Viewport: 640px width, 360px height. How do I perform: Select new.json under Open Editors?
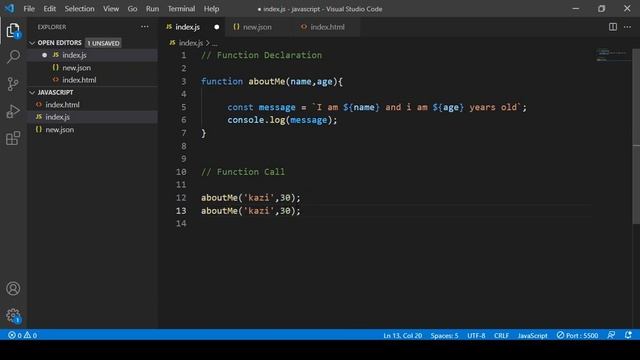[93, 68]
